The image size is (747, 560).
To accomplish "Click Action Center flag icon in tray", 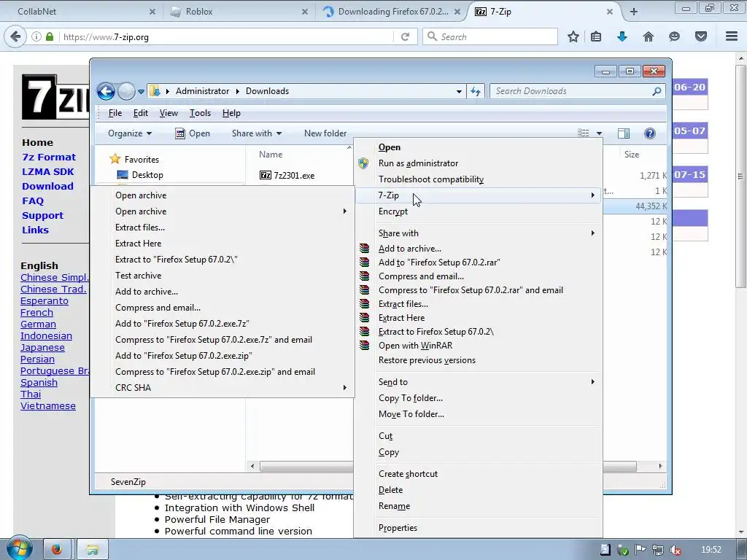I will tap(640, 550).
